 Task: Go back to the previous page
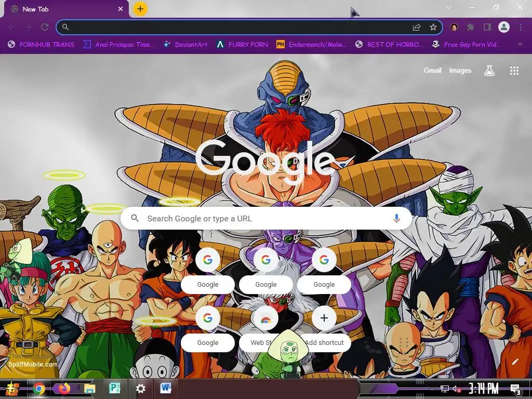click(x=11, y=27)
